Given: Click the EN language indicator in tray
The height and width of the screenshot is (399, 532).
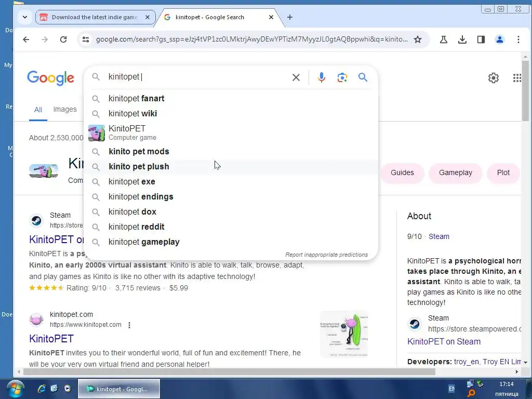Looking at the screenshot, I should [451, 389].
